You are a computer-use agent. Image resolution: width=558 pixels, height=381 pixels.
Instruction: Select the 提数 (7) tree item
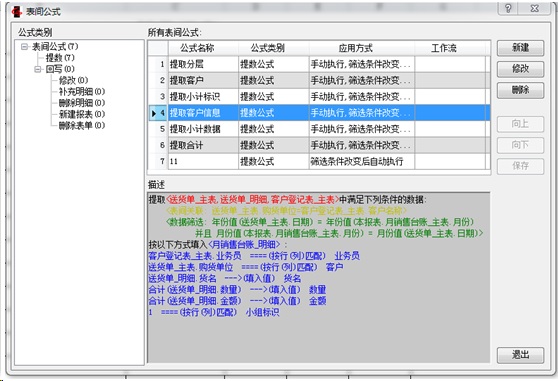60,58
